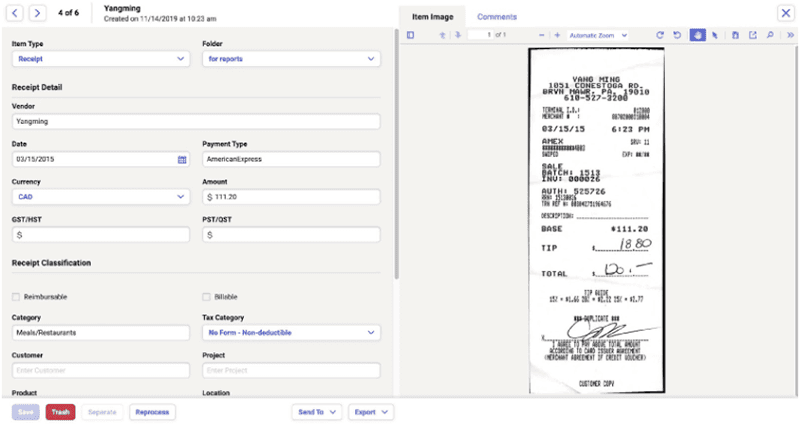Select the hand pan tool

pyautogui.click(x=697, y=35)
